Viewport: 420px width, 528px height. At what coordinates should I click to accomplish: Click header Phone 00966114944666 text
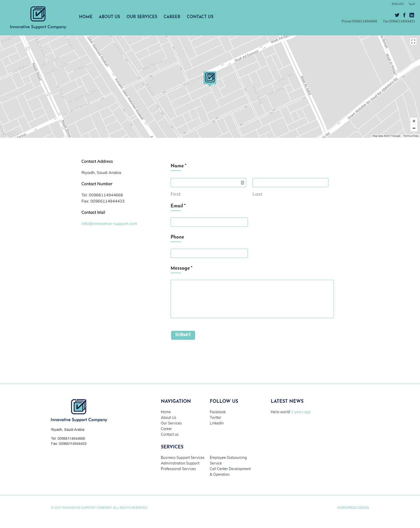[x=359, y=21]
